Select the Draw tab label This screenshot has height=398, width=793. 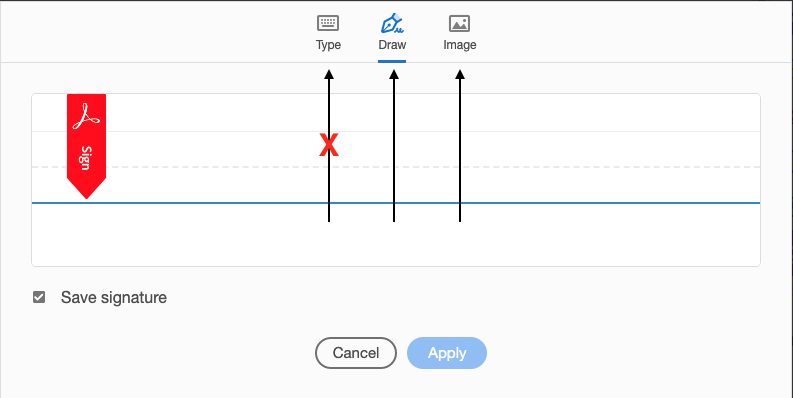point(392,45)
